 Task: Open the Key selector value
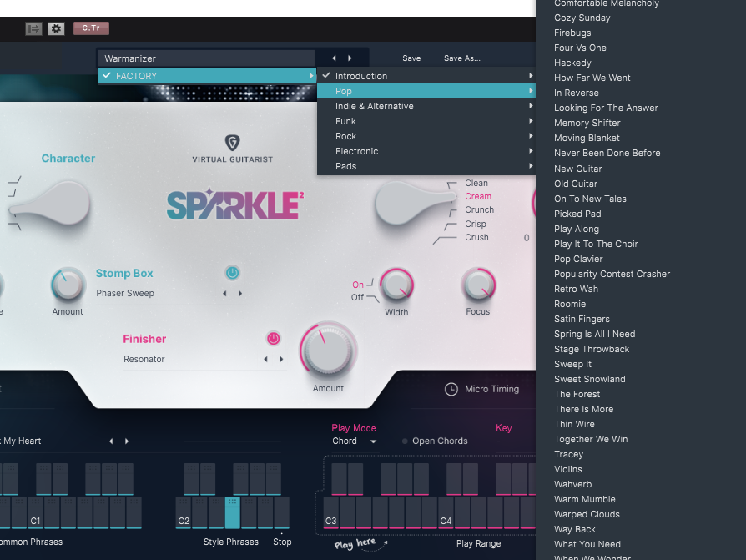click(498, 441)
